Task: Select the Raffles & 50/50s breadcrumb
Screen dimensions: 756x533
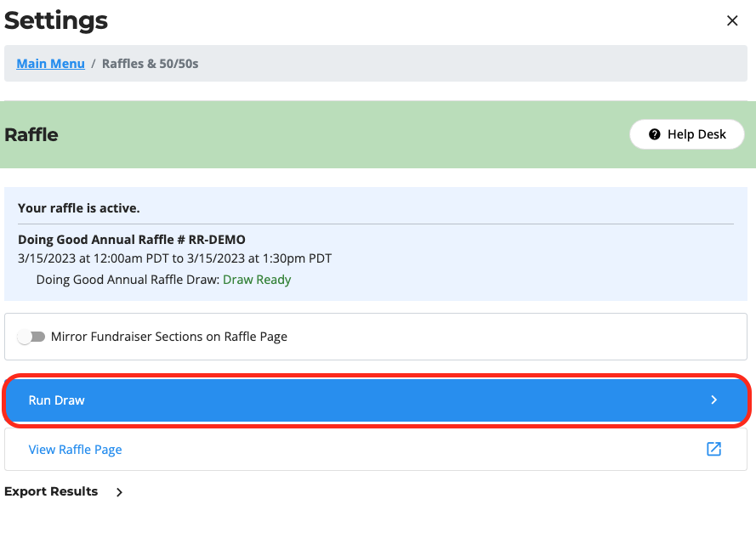Action: (150, 64)
